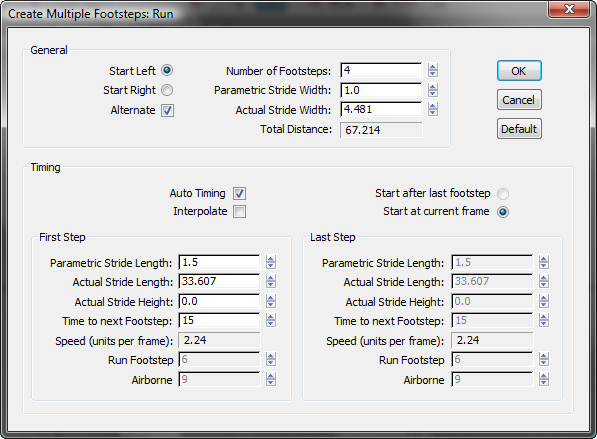Screen dimensions: 597x439
Task: Close the Create Multiple Footsteps dialog
Action: point(568,9)
